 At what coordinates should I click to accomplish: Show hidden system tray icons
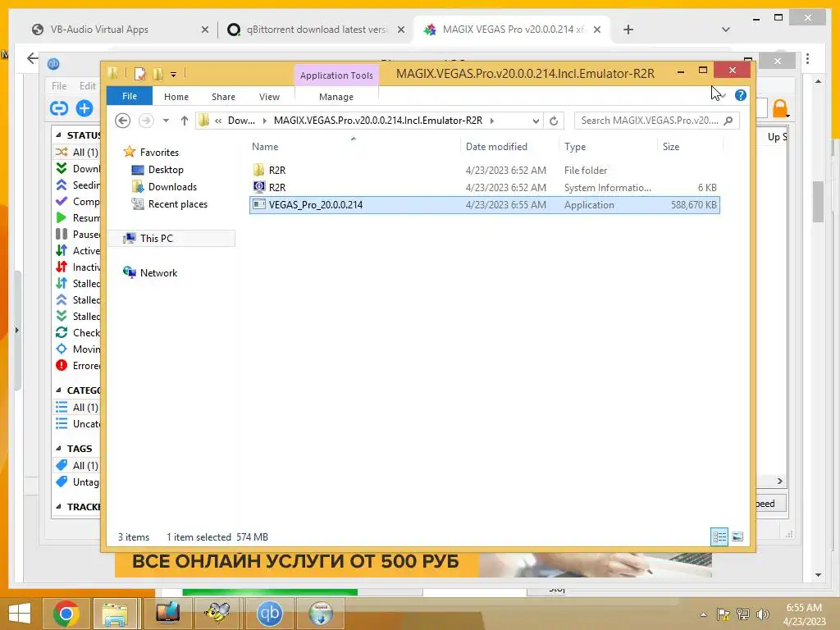pos(703,614)
